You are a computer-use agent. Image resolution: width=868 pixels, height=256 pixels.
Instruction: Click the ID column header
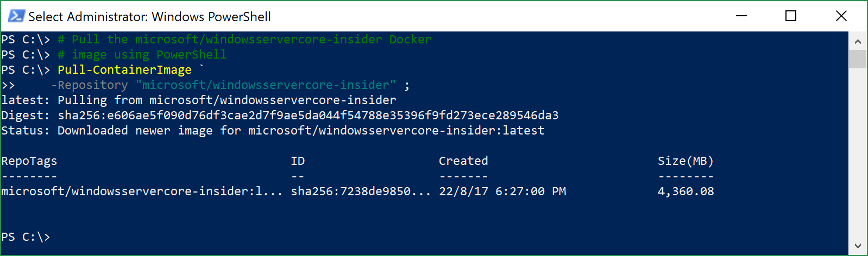[298, 161]
